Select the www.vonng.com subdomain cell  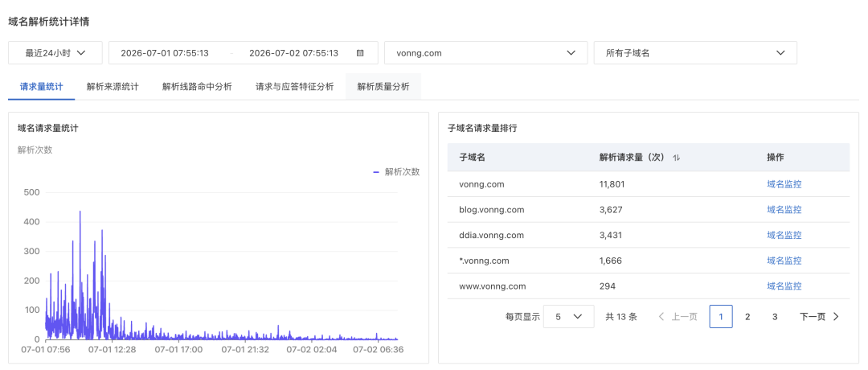(x=493, y=286)
